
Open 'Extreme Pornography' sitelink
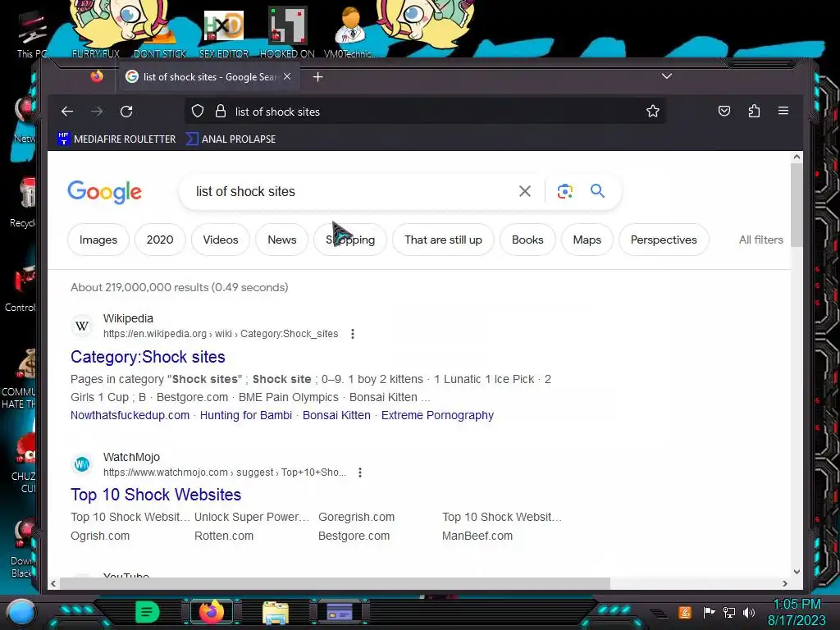click(437, 415)
